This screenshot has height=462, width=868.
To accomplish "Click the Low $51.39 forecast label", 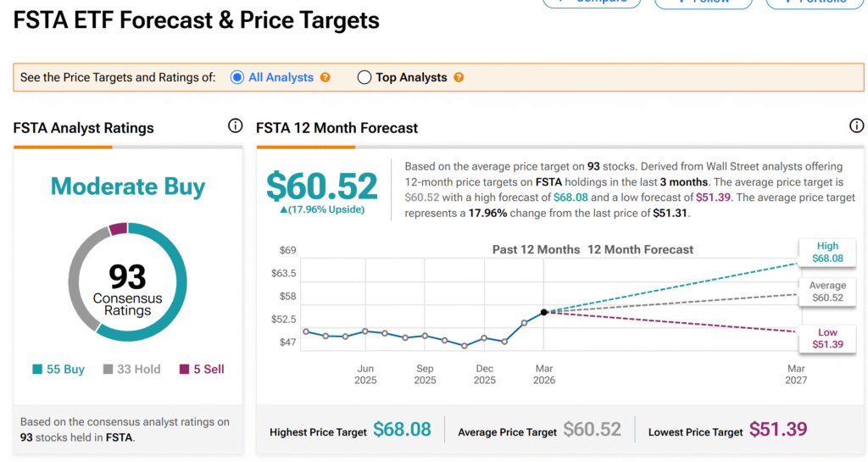I will coord(827,338).
